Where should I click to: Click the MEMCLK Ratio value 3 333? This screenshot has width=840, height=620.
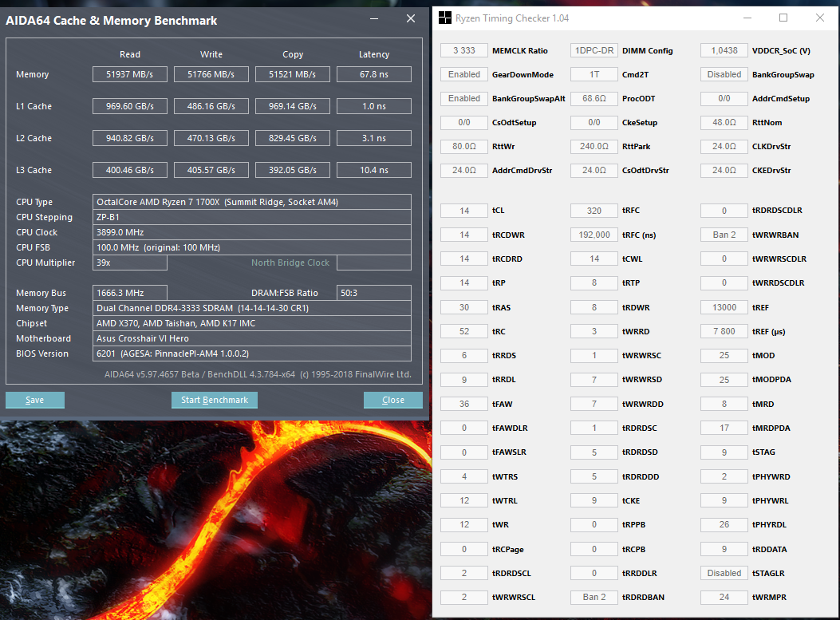point(464,50)
